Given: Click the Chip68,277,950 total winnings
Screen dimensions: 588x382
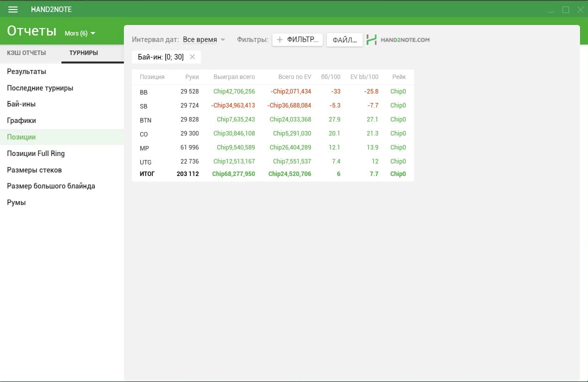Looking at the screenshot, I should (x=233, y=173).
